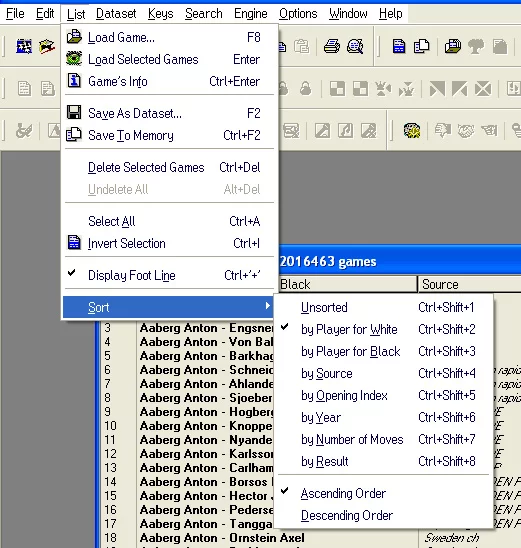521x548 pixels.
Task: Open the Dataset menu
Action: pos(116,14)
